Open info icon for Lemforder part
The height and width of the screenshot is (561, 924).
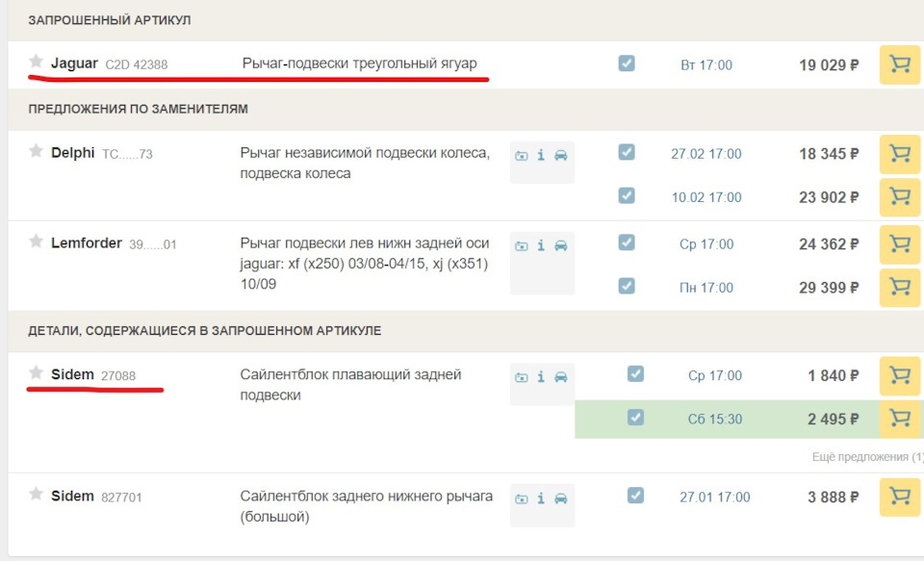[x=541, y=245]
